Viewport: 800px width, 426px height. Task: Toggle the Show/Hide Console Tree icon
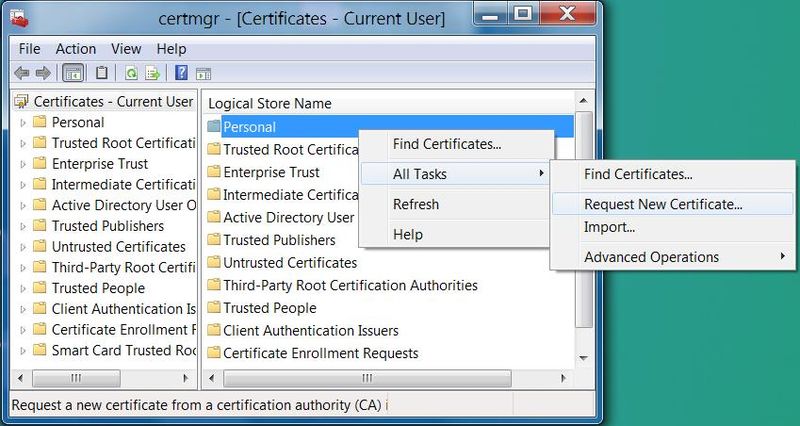click(x=73, y=73)
